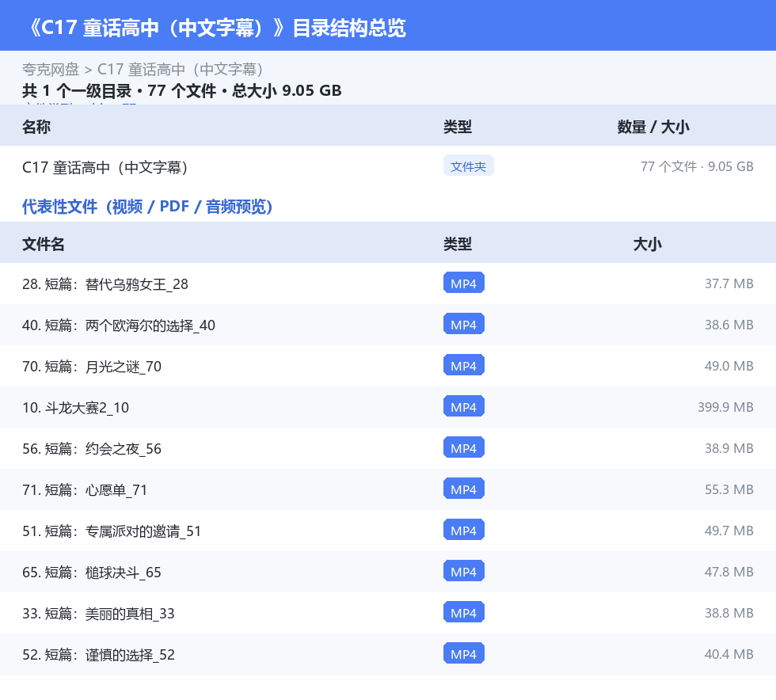Click the MP4 badge for 两个欧海尔的选择_40
The width and height of the screenshot is (776, 700).
[x=464, y=324]
